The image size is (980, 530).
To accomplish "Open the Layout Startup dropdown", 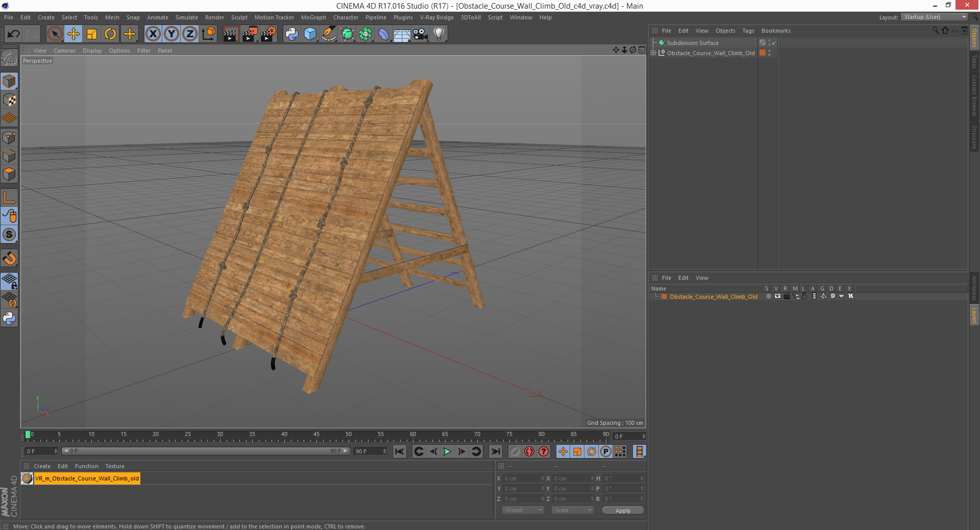I will pos(934,17).
